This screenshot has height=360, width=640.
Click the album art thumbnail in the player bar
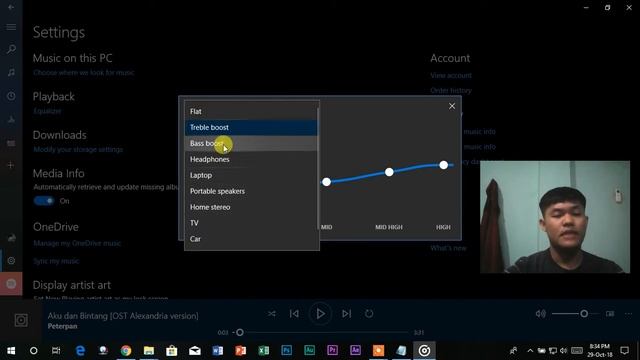(21, 320)
